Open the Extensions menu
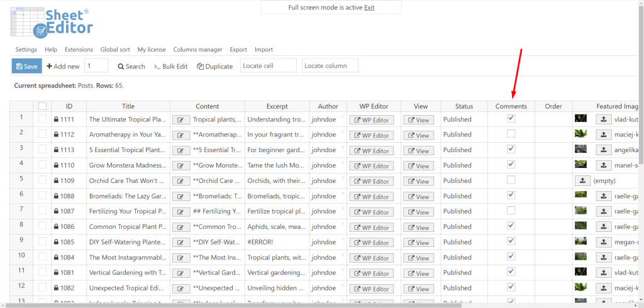This screenshot has height=308, width=644. [x=79, y=49]
